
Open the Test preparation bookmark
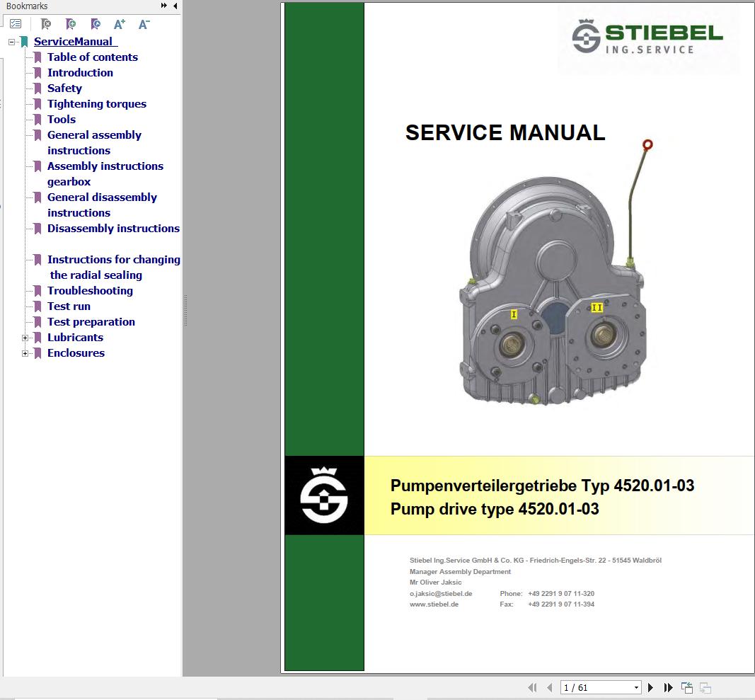[91, 322]
